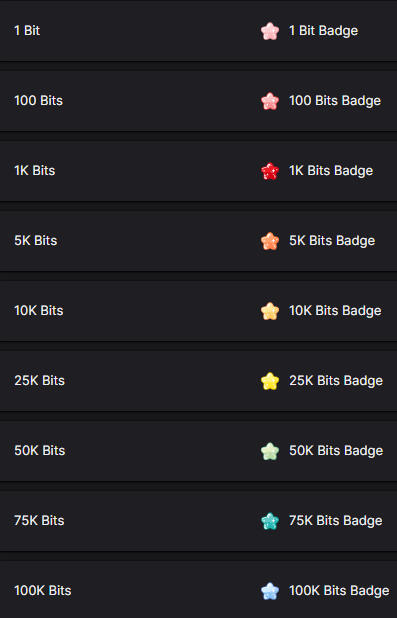Open the 1 Bit tier row label
Screen dimensions: 397x618
coord(27,31)
